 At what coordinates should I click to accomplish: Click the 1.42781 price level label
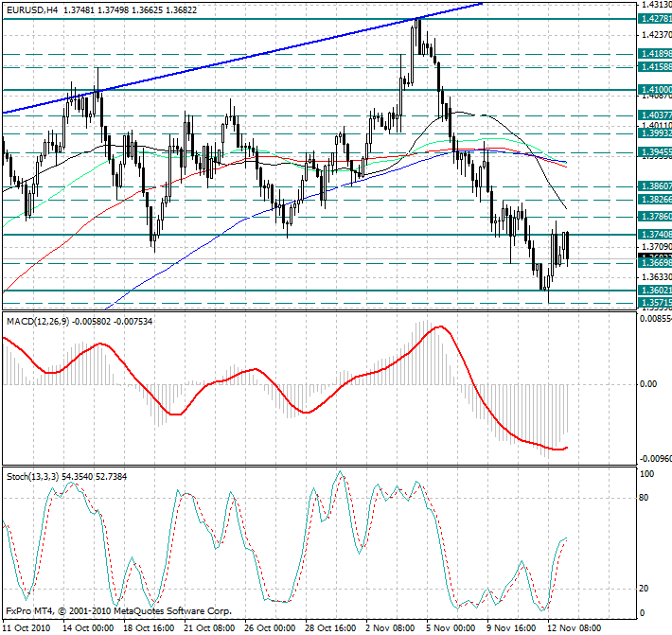[655, 18]
